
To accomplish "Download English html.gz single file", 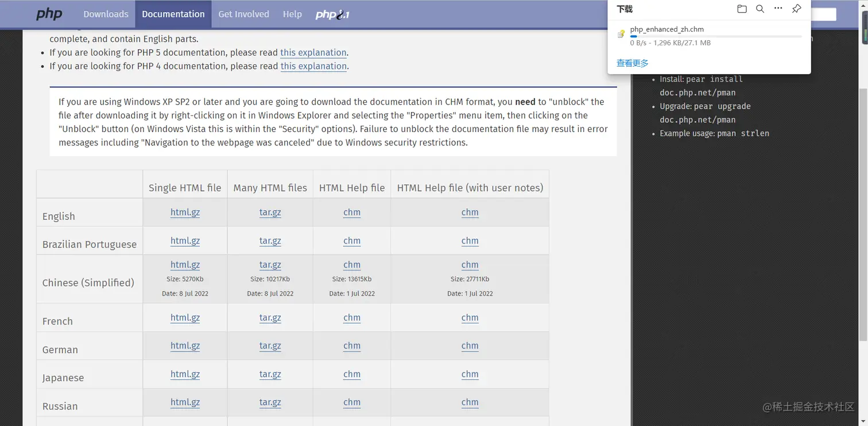I will (185, 212).
